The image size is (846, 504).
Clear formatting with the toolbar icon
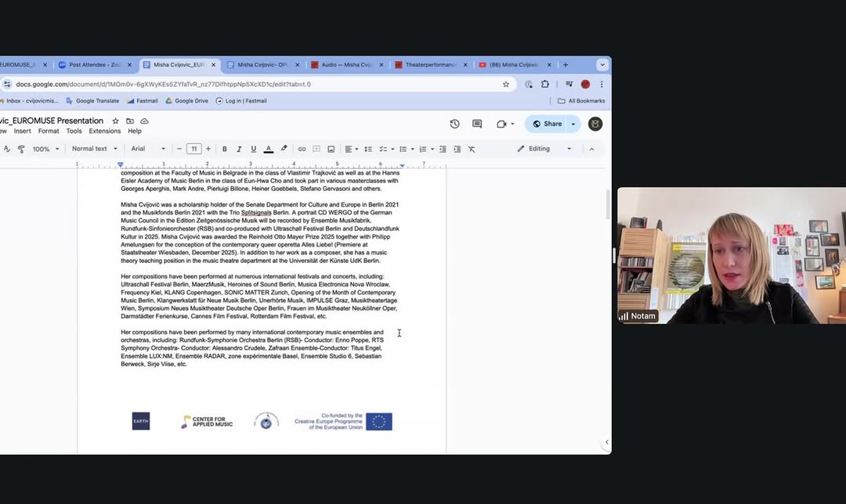click(472, 149)
